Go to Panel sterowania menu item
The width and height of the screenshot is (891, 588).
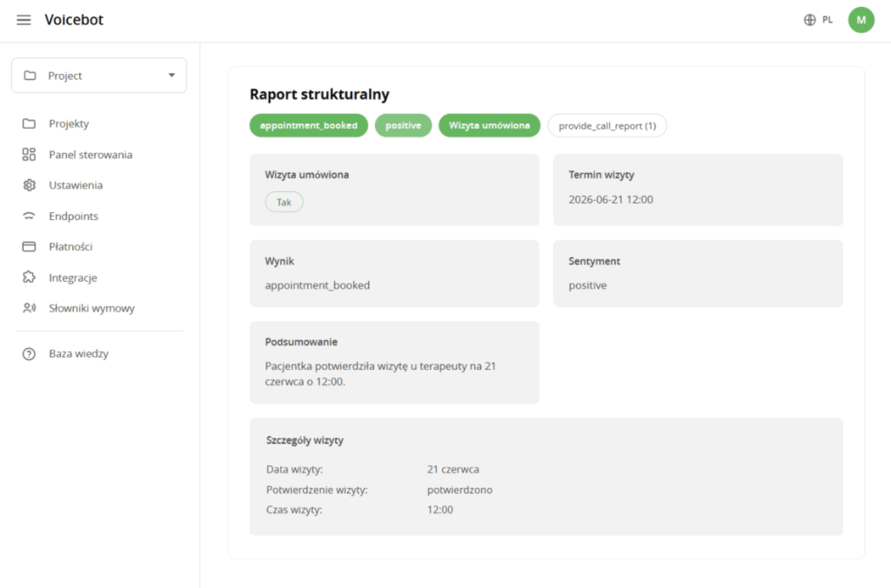(90, 155)
